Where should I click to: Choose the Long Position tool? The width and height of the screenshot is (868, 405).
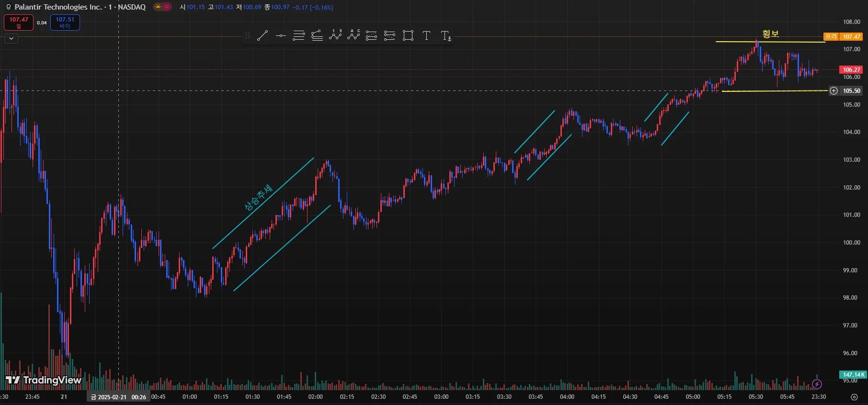tap(371, 35)
